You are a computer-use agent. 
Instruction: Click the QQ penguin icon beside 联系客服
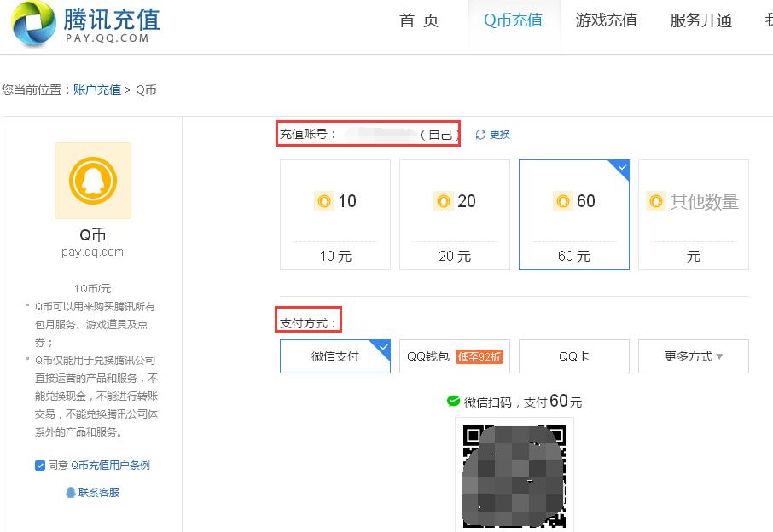[x=70, y=492]
